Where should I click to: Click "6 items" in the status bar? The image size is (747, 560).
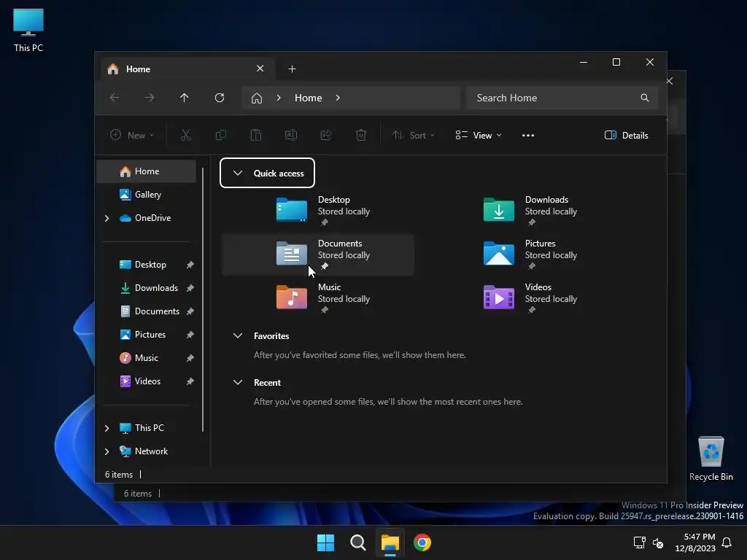[119, 475]
